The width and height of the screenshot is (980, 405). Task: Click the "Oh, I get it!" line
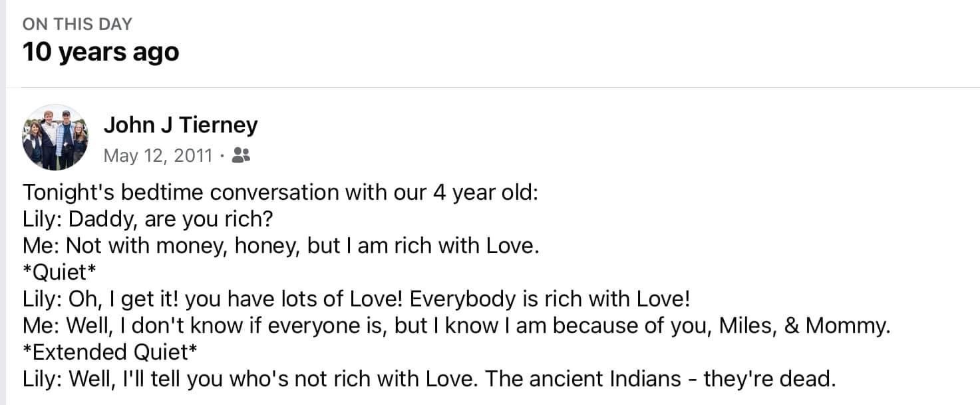(x=357, y=299)
